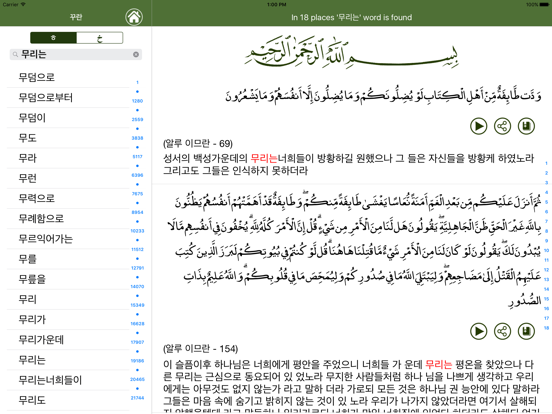This screenshot has height=414, width=552.
Task: Open the word 무도
Action: click(68, 138)
